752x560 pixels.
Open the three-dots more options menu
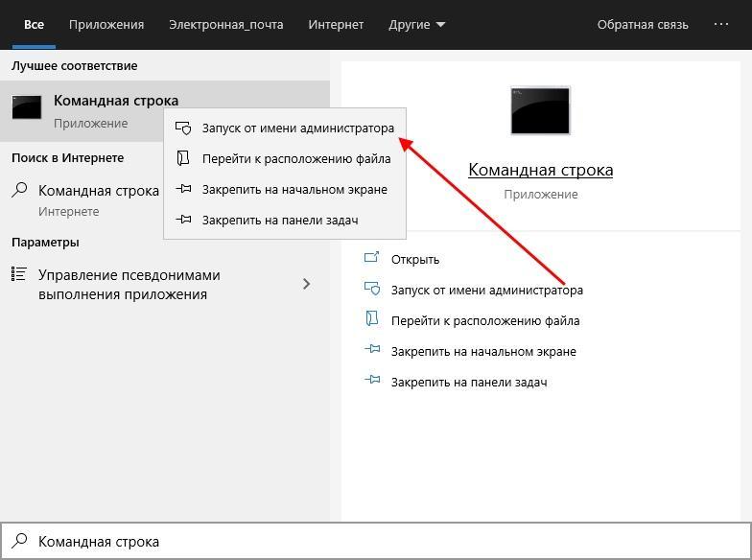coord(721,24)
